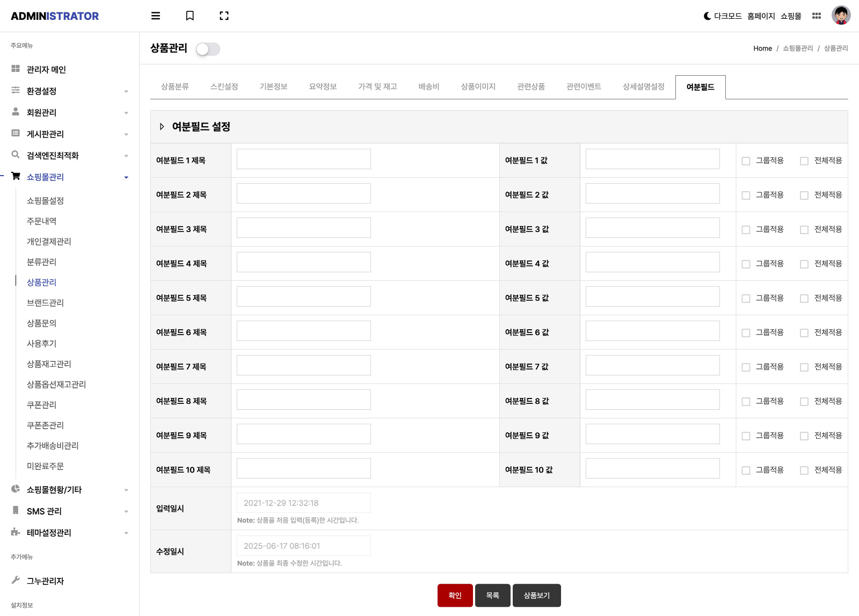Check 전체적용 for 여분필드 1

tap(804, 161)
